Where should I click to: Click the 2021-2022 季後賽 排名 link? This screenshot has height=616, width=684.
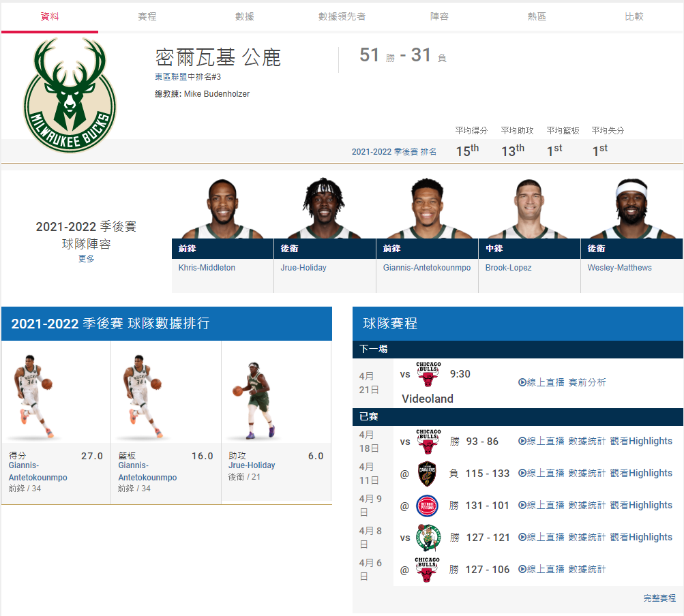coord(394,152)
